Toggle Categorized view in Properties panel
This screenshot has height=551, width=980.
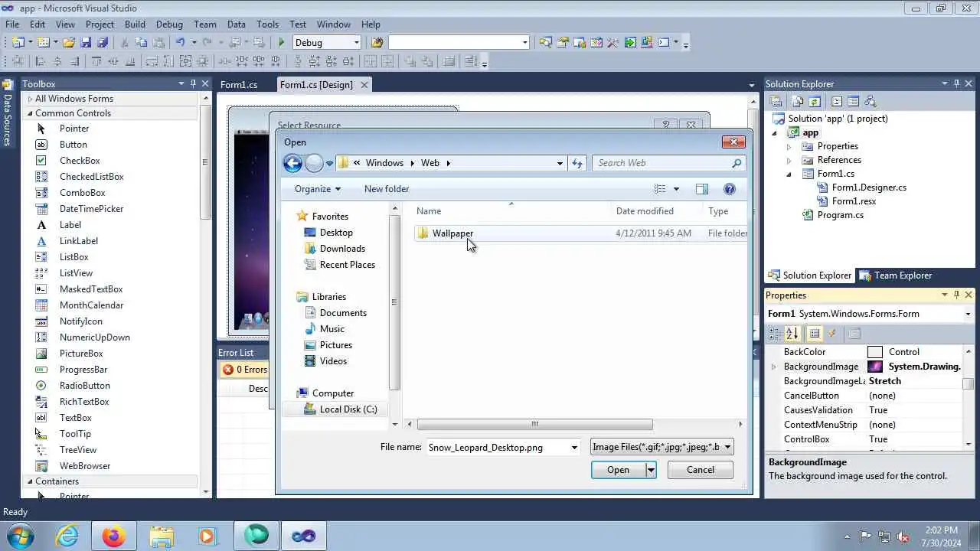point(775,334)
